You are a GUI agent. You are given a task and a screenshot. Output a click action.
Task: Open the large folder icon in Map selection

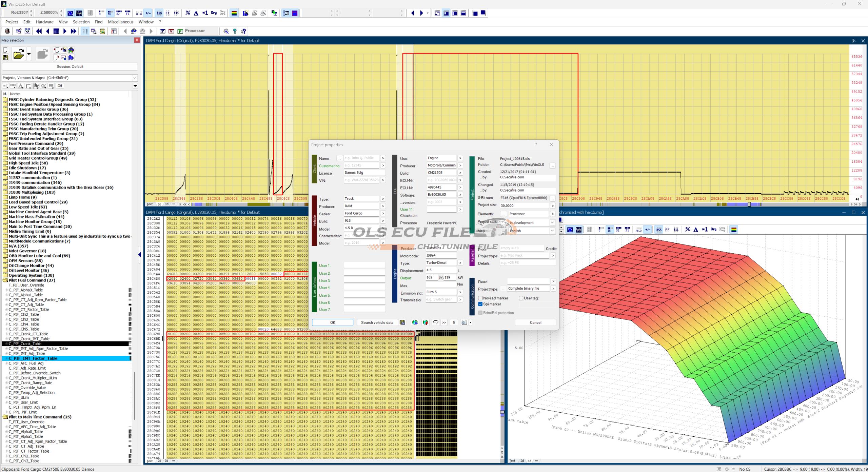[x=19, y=54]
